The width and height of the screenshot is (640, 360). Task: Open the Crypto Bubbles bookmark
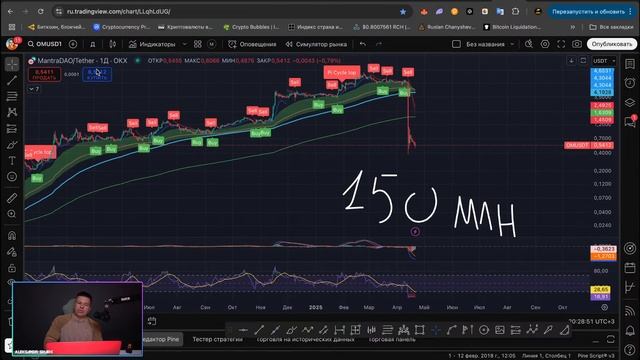(x=251, y=27)
